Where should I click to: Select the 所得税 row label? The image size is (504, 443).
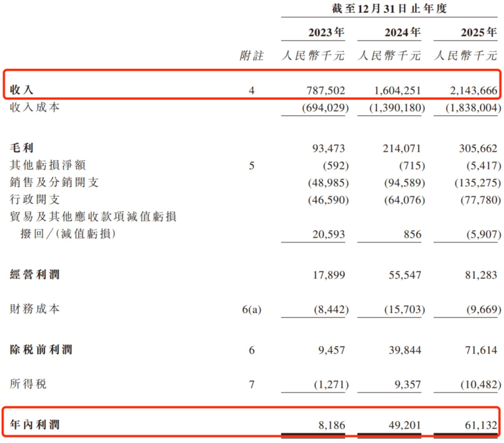click(28, 384)
